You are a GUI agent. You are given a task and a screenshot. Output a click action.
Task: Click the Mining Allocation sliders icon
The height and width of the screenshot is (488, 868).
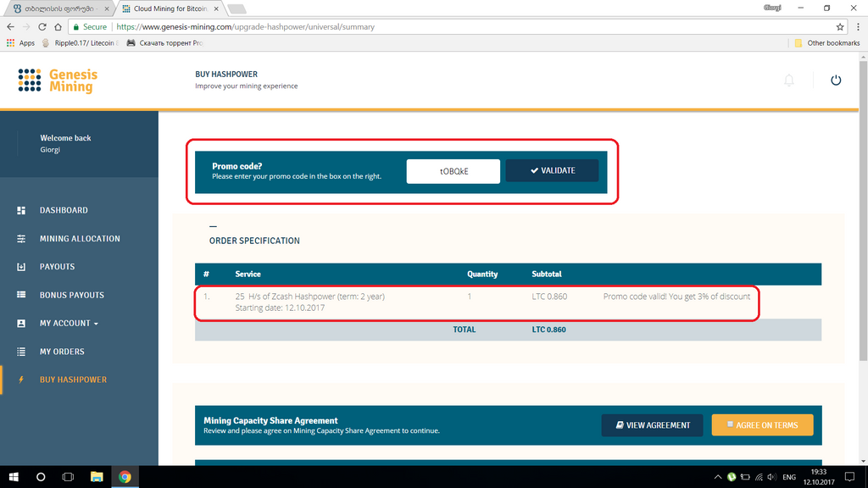point(21,238)
